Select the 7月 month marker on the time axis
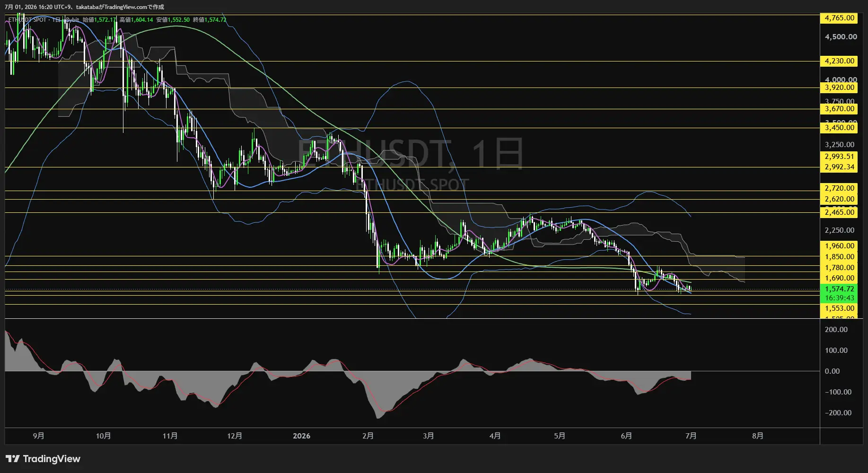The height and width of the screenshot is (473, 868). pyautogui.click(x=691, y=436)
